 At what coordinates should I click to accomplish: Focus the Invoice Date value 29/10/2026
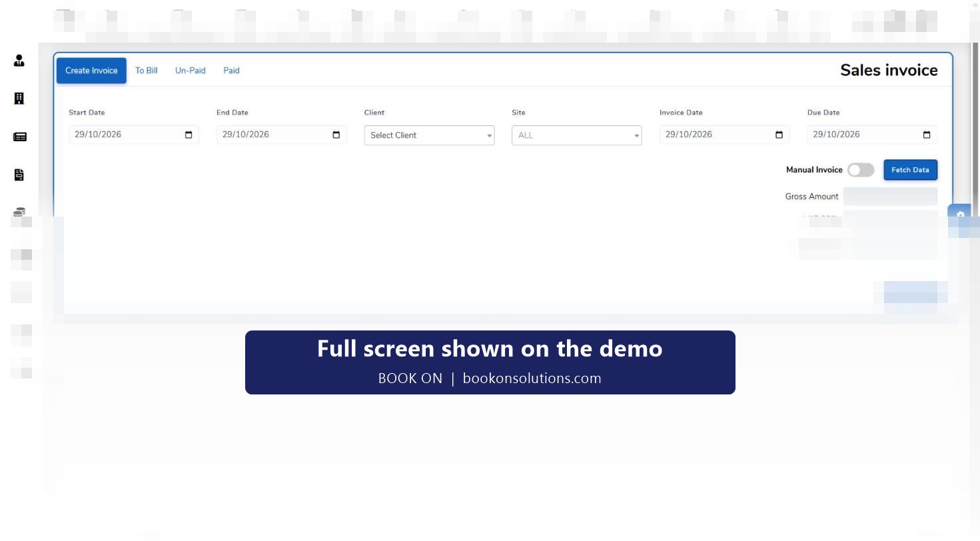pyautogui.click(x=689, y=135)
